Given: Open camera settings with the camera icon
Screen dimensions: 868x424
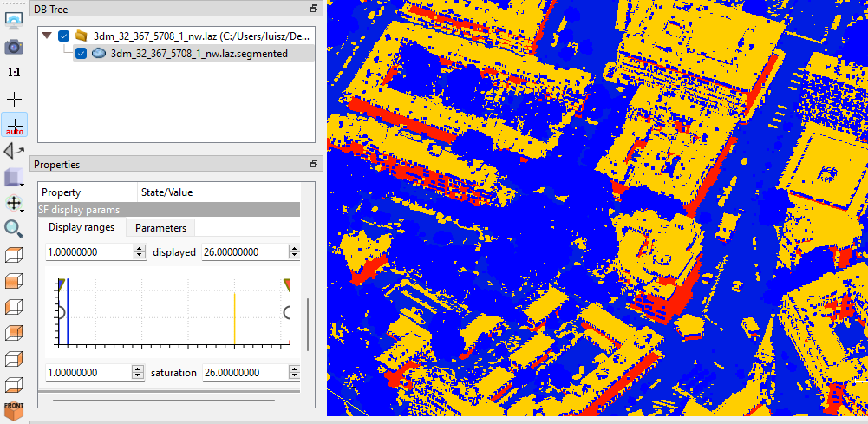Looking at the screenshot, I should [x=14, y=46].
